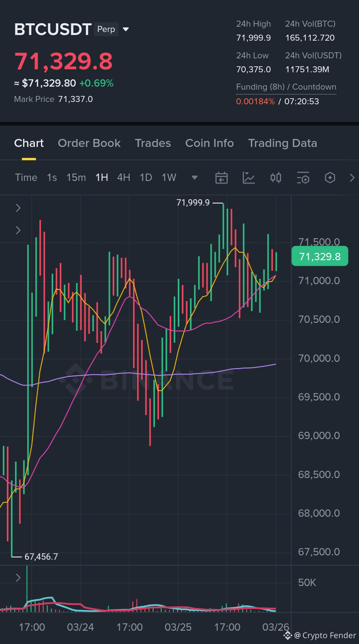The height and width of the screenshot is (644, 359).
Task: Open the candlestick chart type icon
Action: pyautogui.click(x=276, y=178)
